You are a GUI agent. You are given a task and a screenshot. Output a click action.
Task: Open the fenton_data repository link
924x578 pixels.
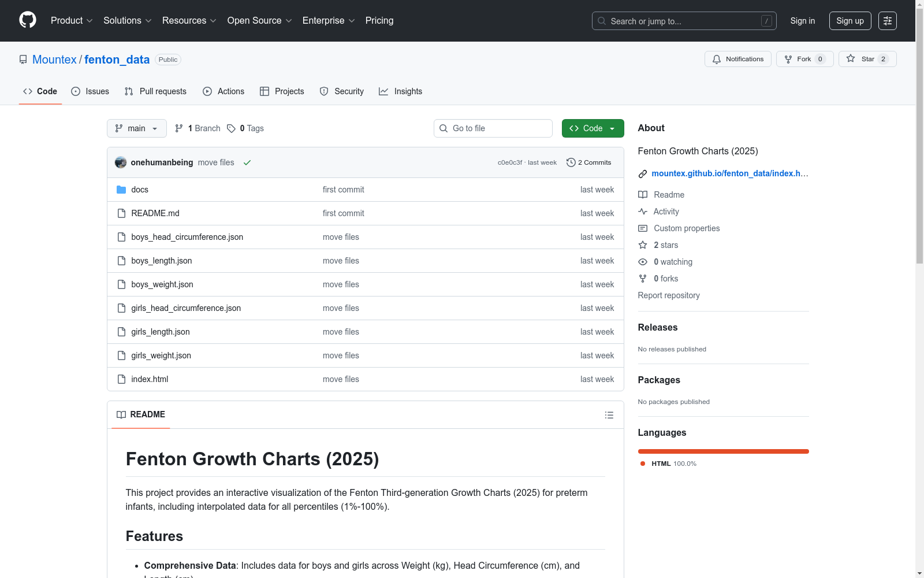[117, 60]
